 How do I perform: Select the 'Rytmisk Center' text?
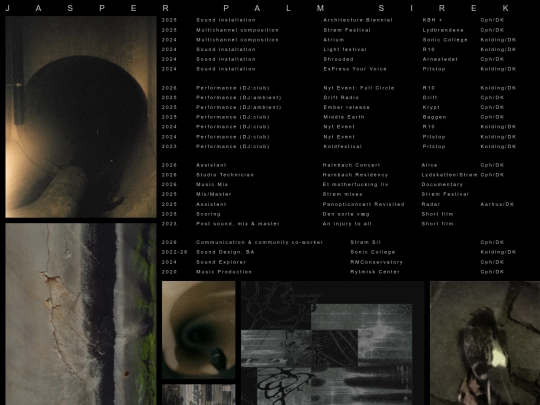(375, 272)
